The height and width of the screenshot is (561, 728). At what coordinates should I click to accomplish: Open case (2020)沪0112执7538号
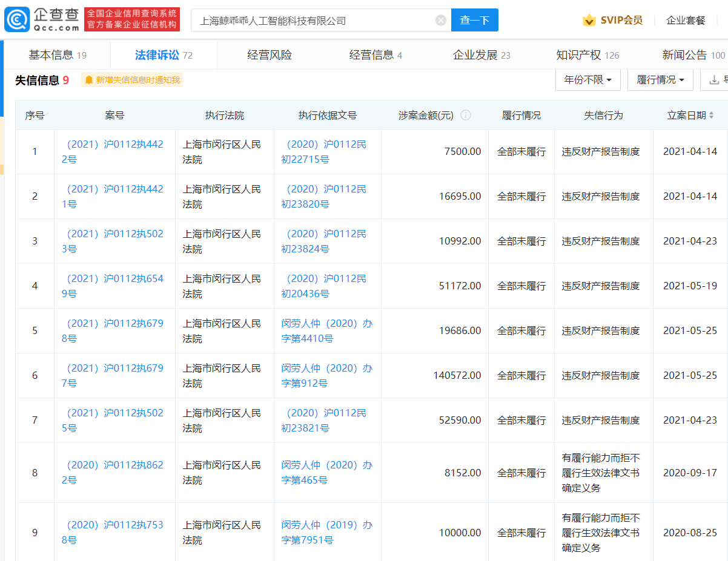point(113,533)
